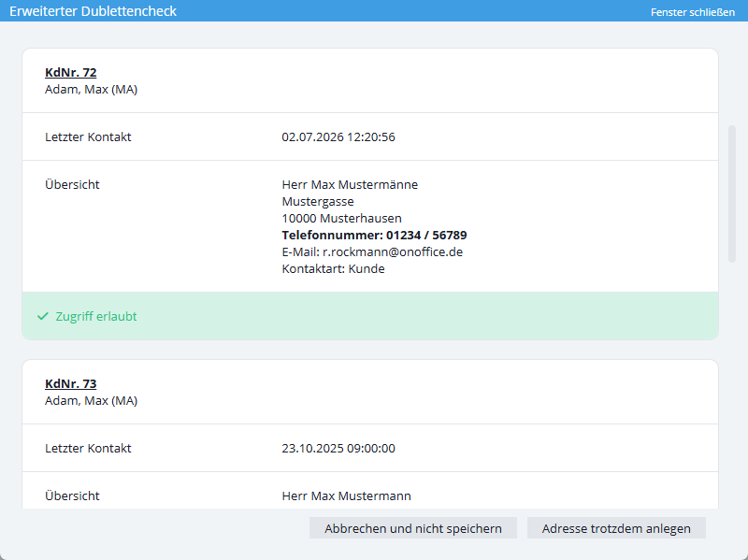Click 'Herr Max Mustermänne' name
Image resolution: width=748 pixels, height=560 pixels.
(x=350, y=184)
